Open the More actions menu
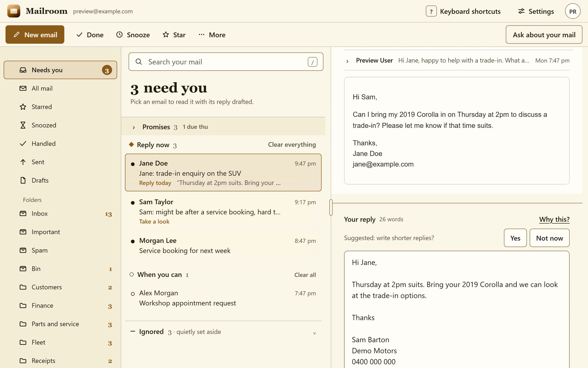 pos(212,35)
